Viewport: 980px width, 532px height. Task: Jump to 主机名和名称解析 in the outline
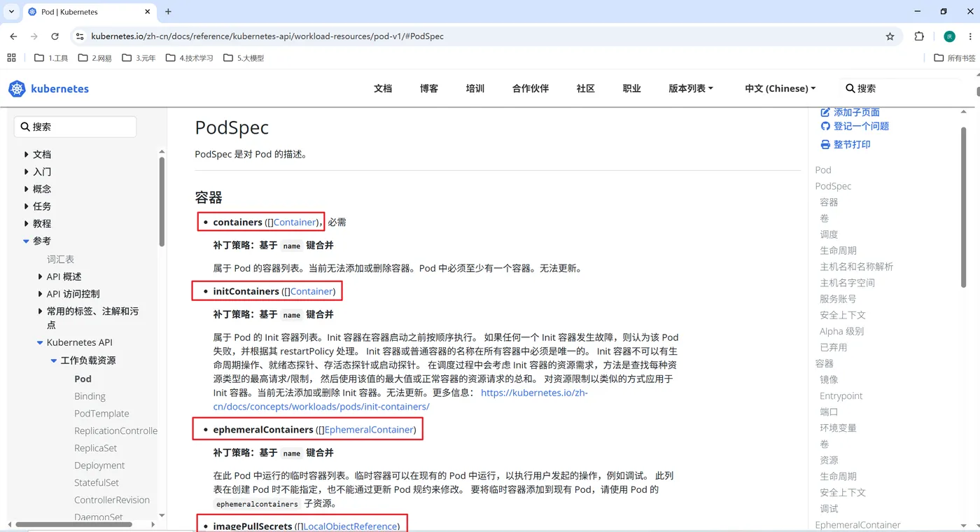coord(856,267)
